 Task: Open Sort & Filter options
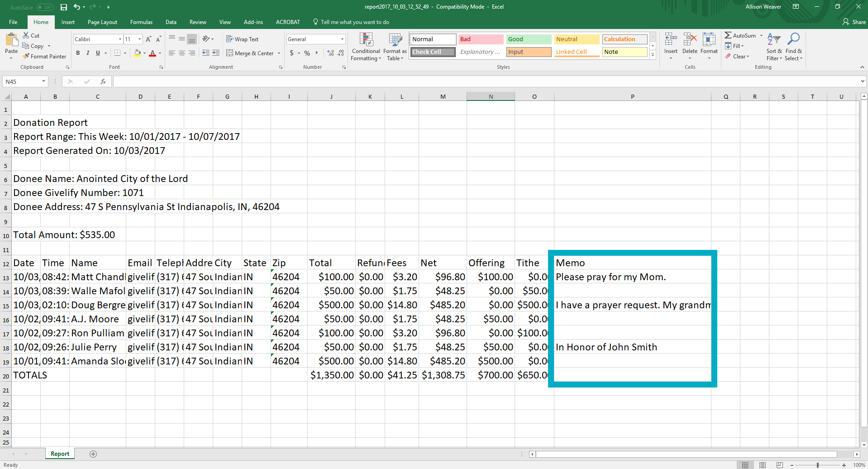[x=774, y=47]
